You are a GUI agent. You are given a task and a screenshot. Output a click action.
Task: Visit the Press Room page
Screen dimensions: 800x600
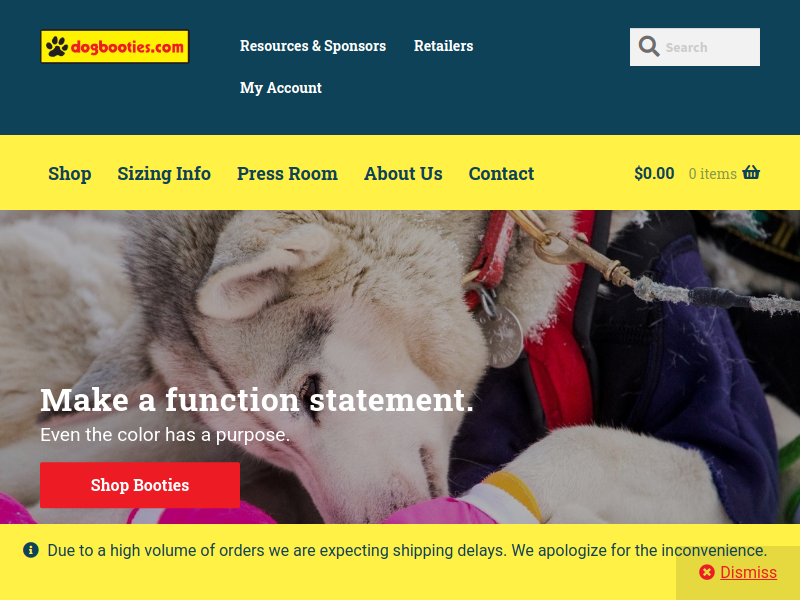(x=287, y=173)
